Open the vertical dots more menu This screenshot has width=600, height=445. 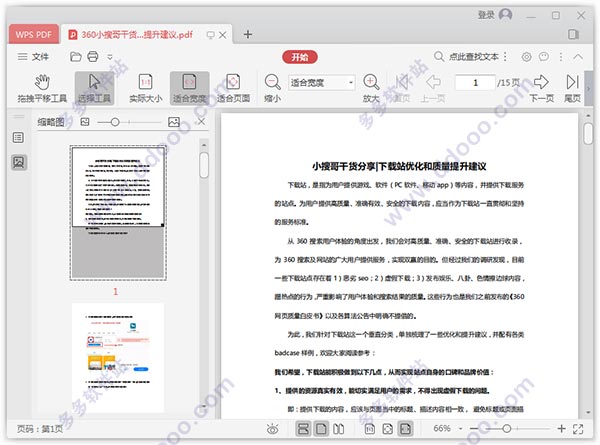pos(561,57)
